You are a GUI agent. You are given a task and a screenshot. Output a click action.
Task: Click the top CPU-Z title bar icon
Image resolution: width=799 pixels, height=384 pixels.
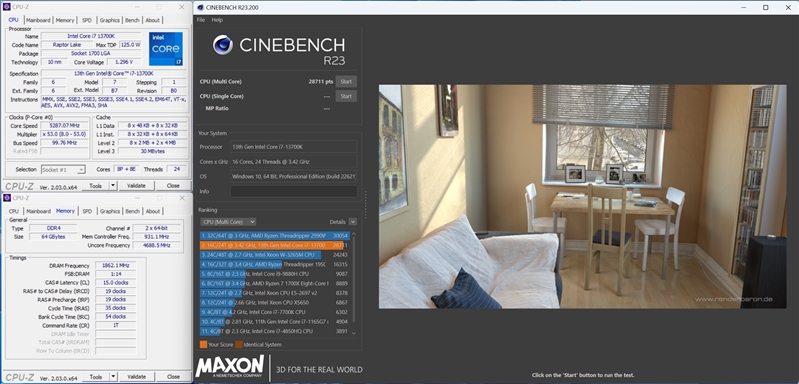(7, 7)
